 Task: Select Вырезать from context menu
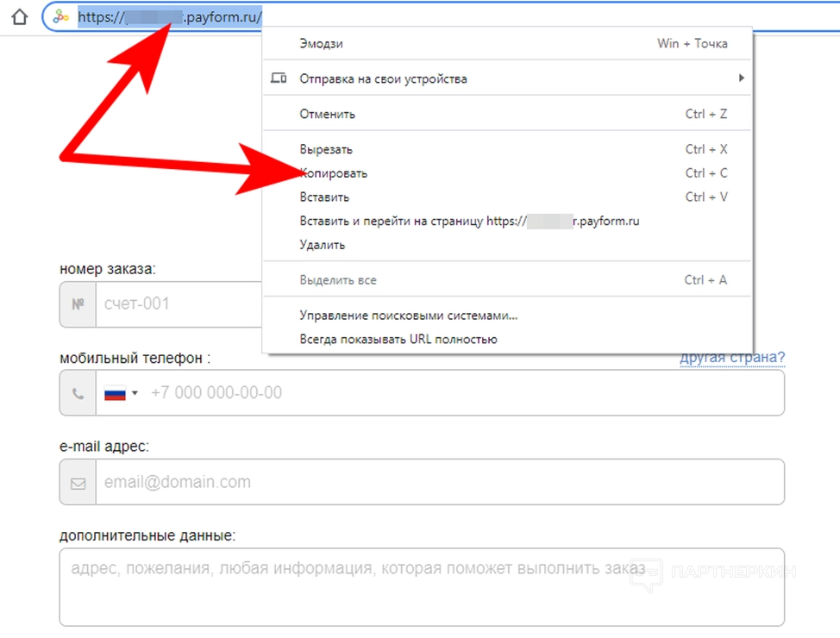tap(507, 149)
